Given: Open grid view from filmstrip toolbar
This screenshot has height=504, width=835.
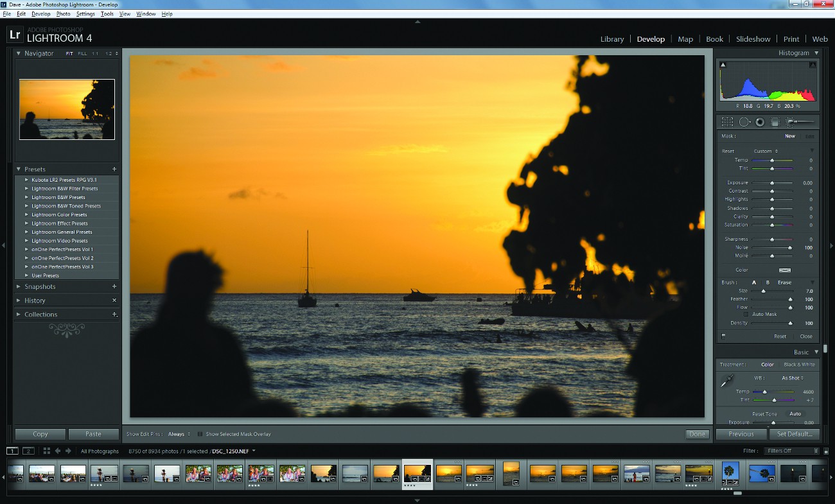Looking at the screenshot, I should point(46,451).
